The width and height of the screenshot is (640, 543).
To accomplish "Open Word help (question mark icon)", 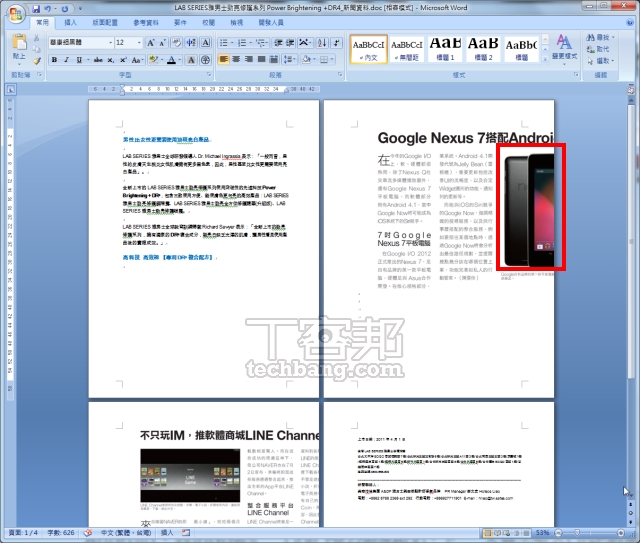I will pyautogui.click(x=630, y=22).
